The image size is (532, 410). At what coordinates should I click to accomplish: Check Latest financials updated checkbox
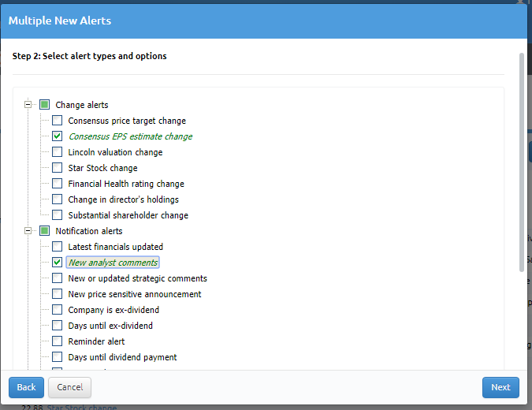tap(57, 247)
